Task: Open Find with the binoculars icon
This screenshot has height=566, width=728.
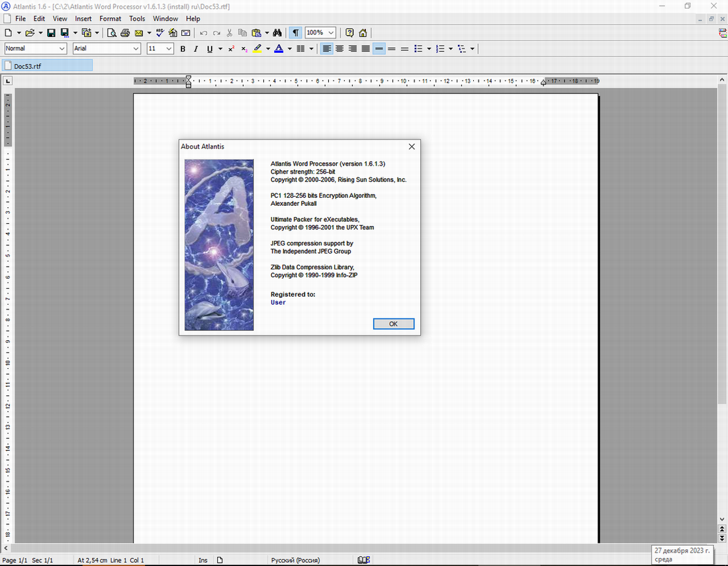Action: [x=277, y=33]
